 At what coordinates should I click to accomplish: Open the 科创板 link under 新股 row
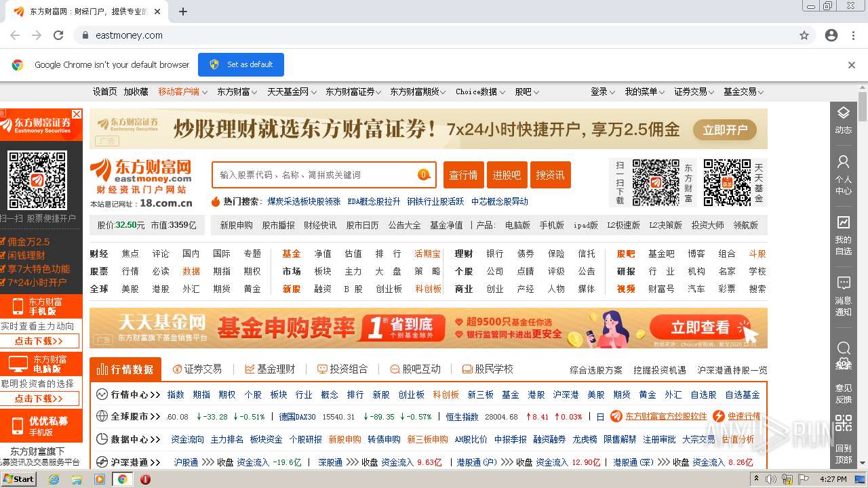429,289
